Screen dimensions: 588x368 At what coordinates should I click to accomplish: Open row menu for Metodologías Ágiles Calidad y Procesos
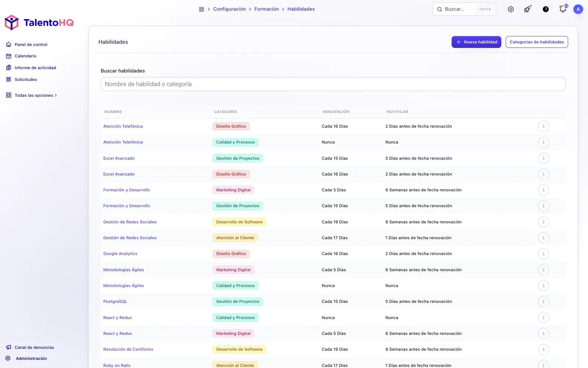tap(544, 286)
